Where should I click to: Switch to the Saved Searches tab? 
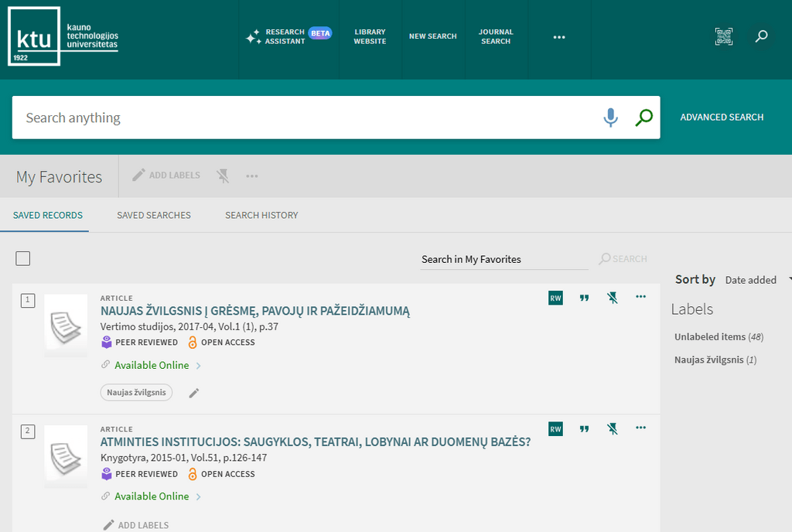(154, 215)
